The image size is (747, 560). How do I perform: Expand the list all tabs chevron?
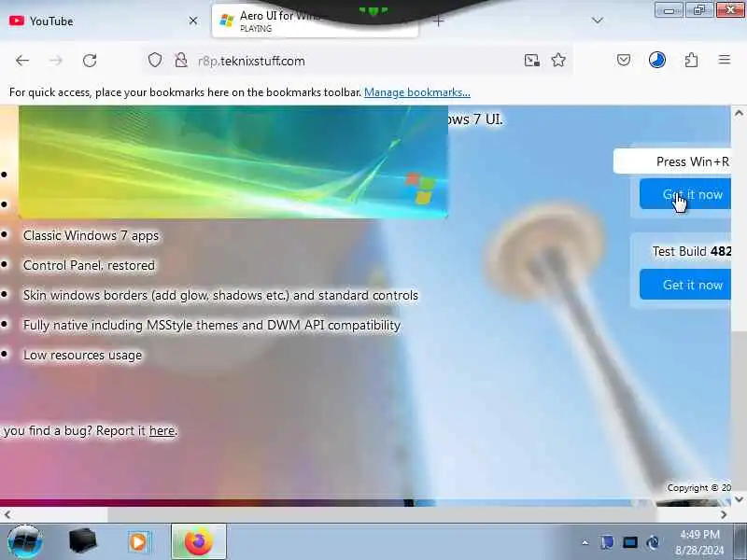(x=598, y=21)
